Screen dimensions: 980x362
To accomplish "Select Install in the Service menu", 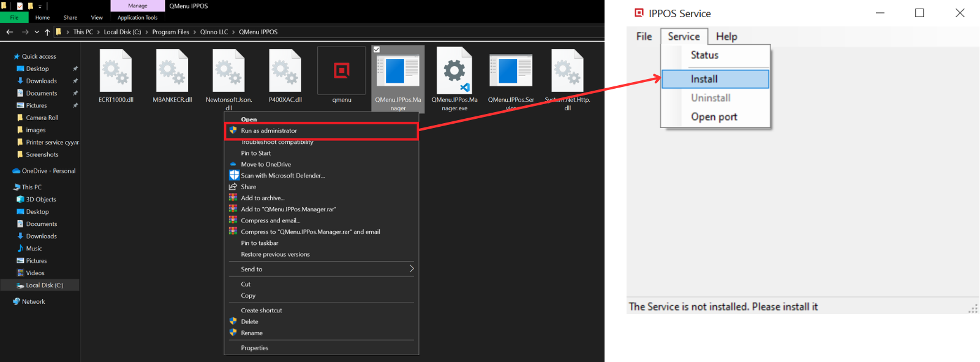I will (x=704, y=79).
